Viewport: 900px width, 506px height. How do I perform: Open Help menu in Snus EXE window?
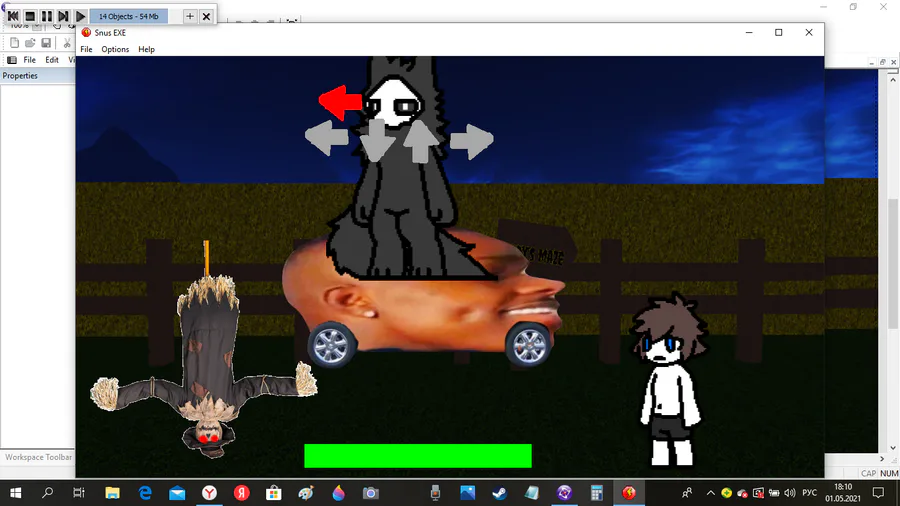[x=146, y=49]
